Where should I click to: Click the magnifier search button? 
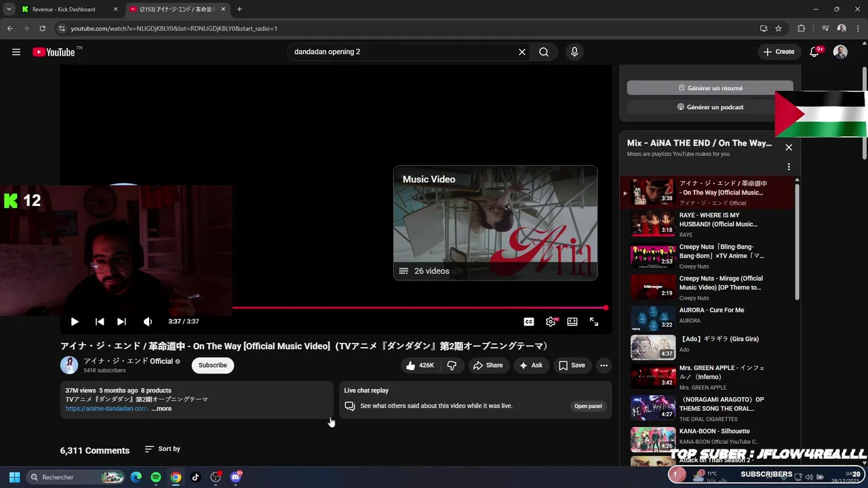(x=544, y=52)
